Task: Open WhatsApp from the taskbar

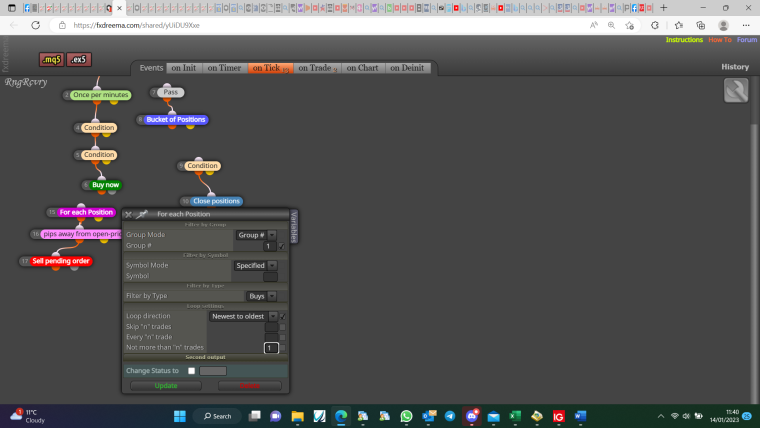Action: tap(406, 416)
